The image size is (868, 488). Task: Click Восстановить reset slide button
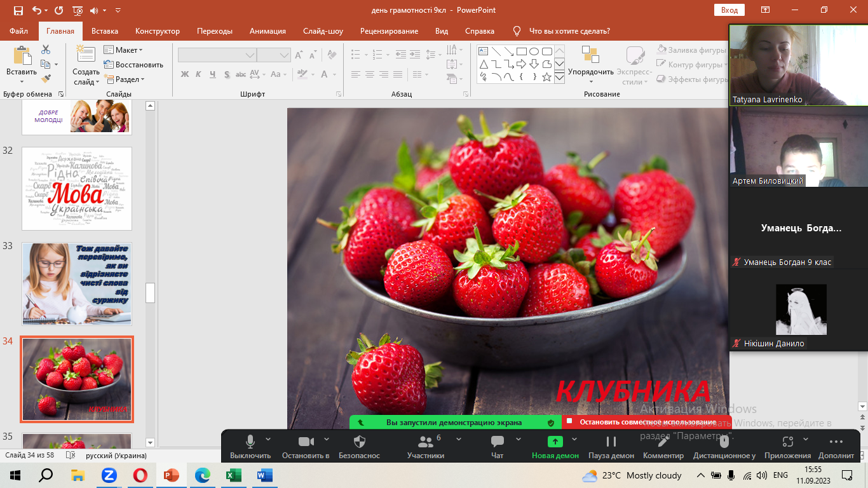tap(133, 64)
